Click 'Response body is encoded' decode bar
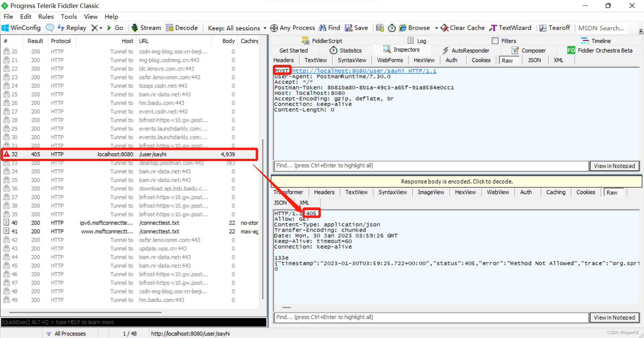Image resolution: width=644 pixels, height=338 pixels. [456, 182]
